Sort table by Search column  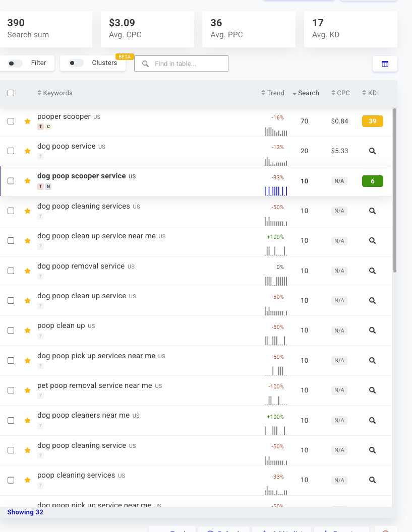tap(306, 93)
